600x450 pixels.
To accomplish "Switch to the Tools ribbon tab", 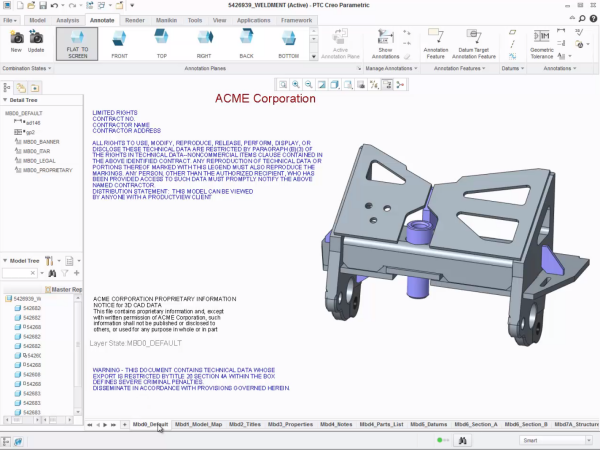I will click(195, 20).
